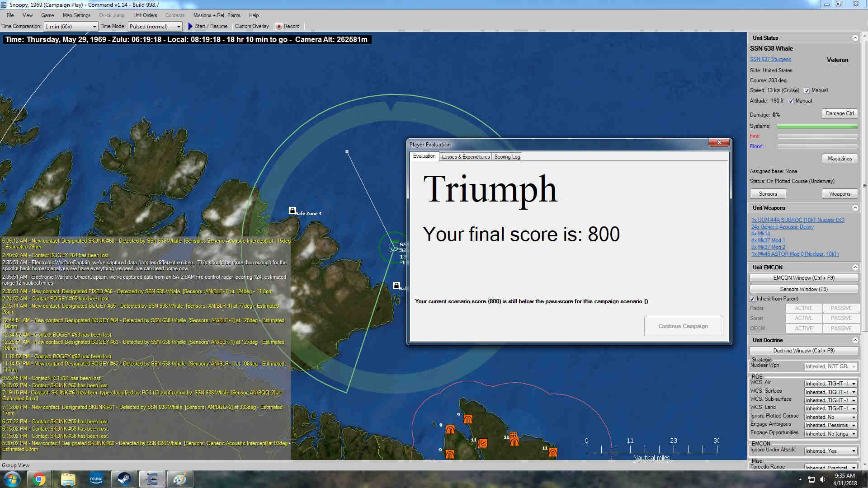Click the green Systems status bar
Viewport: 868px width, 488px height.
pyautogui.click(x=817, y=126)
